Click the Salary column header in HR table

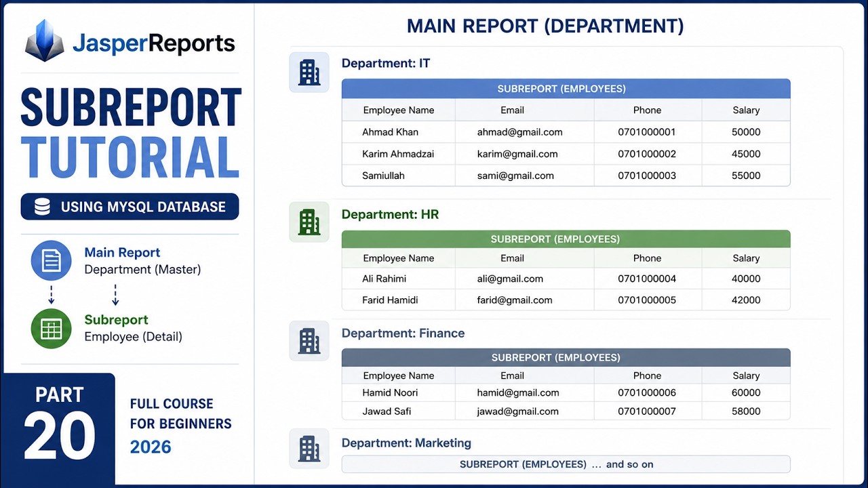pos(746,258)
